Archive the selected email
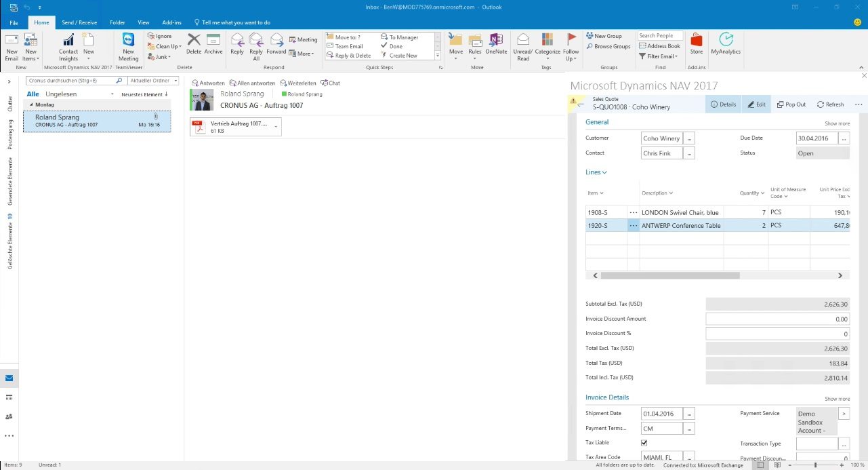 click(x=213, y=45)
